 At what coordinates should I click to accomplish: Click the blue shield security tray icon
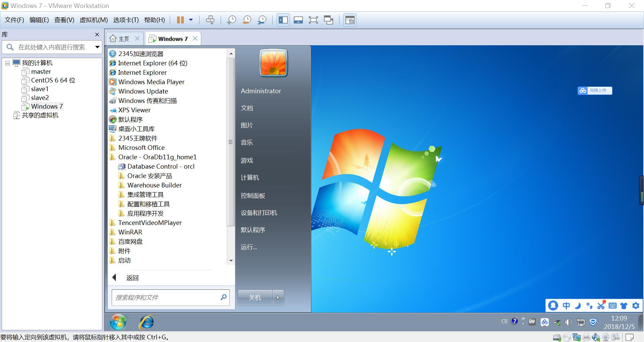click(x=593, y=322)
